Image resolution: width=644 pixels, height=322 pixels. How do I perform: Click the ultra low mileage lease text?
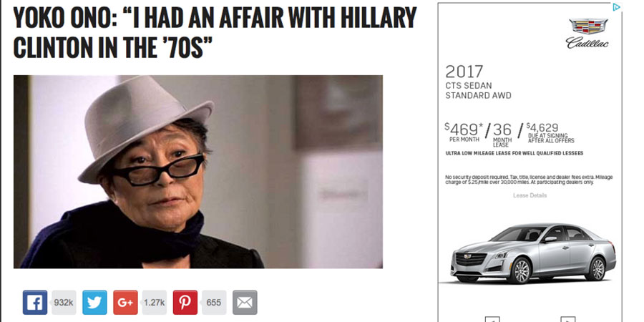pyautogui.click(x=514, y=153)
